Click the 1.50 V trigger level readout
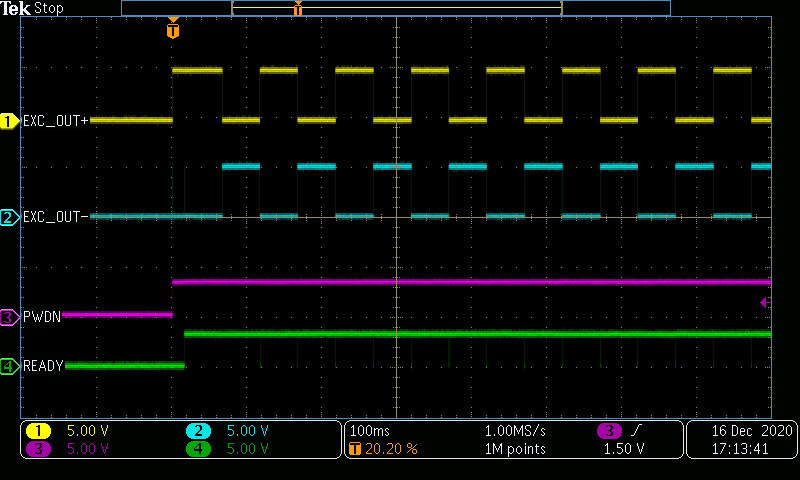Image resolution: width=800 pixels, height=480 pixels. click(624, 449)
